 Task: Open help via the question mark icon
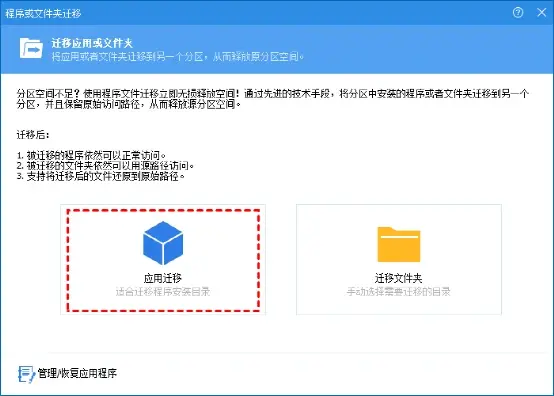click(x=518, y=13)
